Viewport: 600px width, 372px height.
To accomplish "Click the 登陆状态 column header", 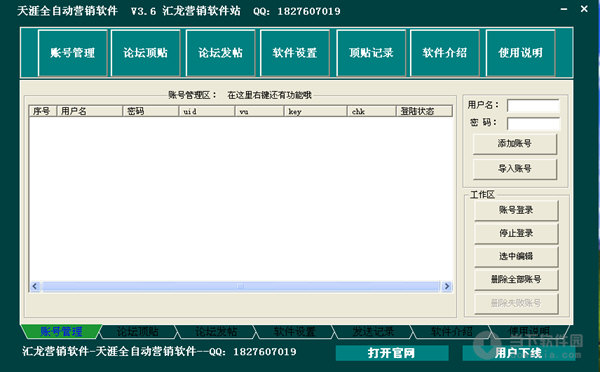I will (424, 111).
